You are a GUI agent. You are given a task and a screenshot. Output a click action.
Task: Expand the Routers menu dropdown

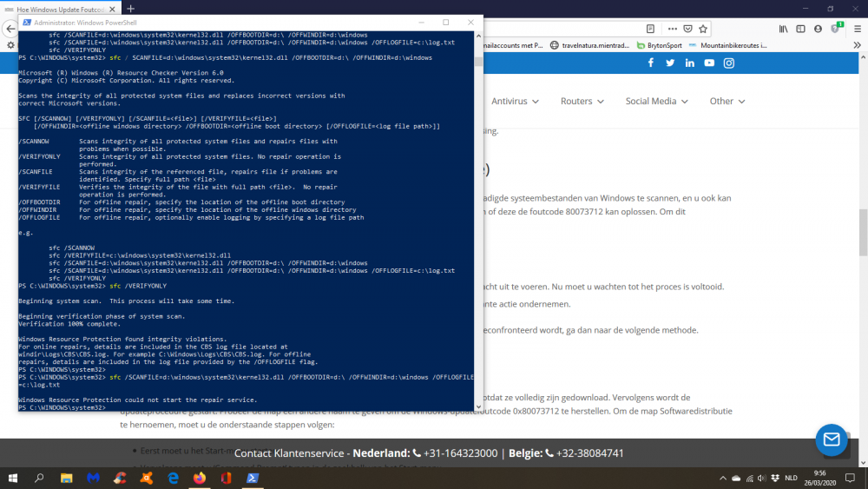(582, 102)
